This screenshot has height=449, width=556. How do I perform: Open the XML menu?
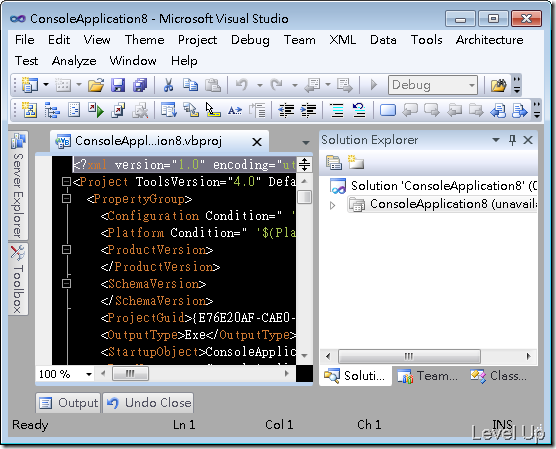(342, 40)
